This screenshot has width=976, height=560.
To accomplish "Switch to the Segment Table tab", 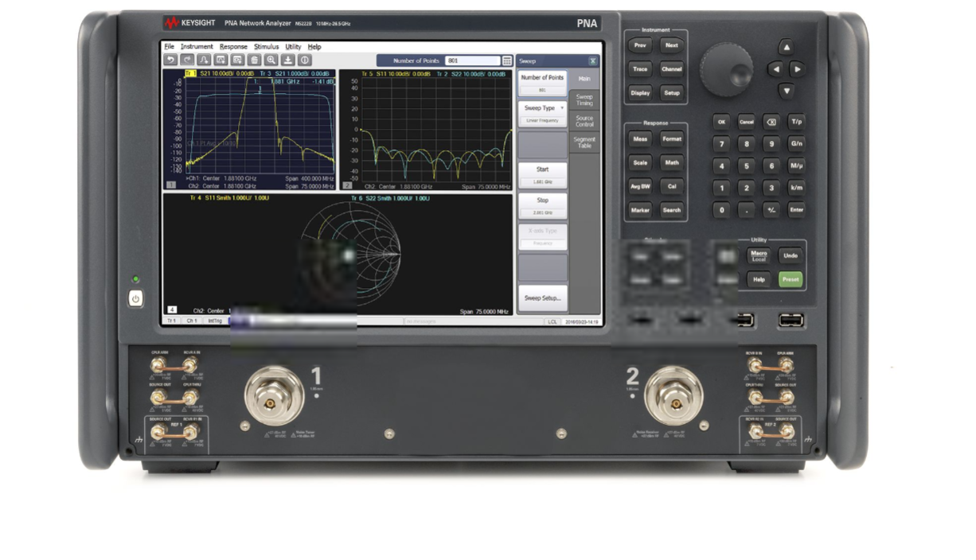I will 585,142.
